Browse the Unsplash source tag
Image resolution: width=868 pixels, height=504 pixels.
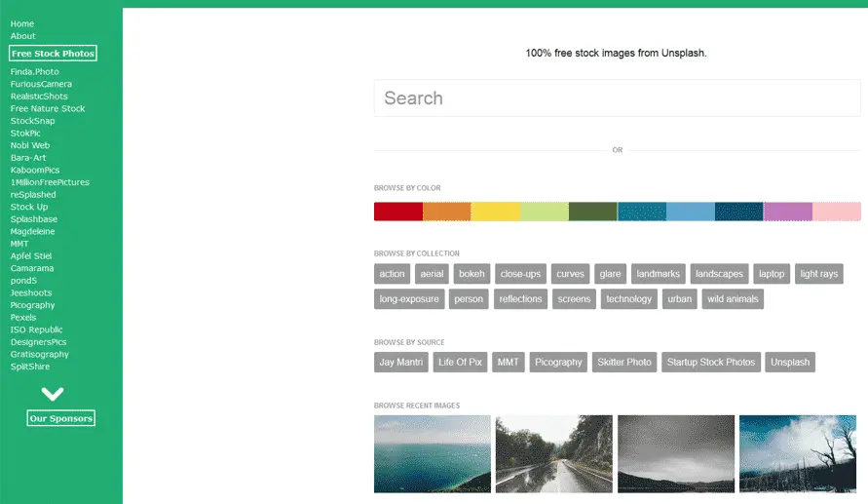[x=790, y=363]
